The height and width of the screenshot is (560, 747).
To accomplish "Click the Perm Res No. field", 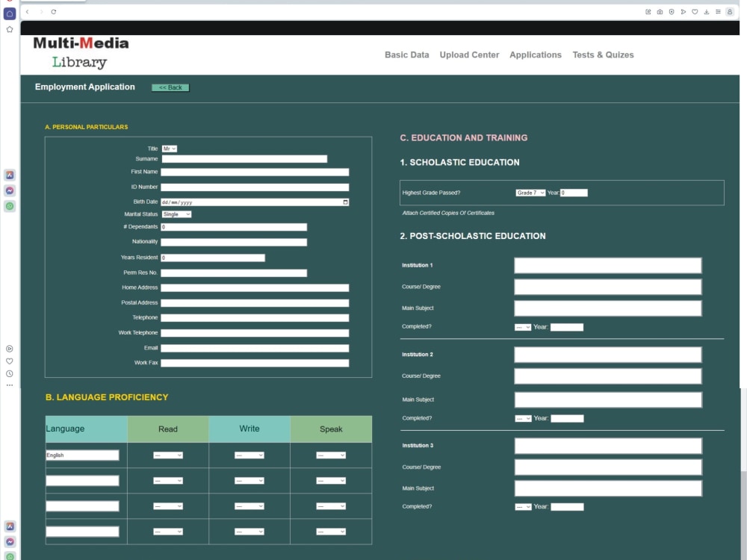I will (234, 273).
